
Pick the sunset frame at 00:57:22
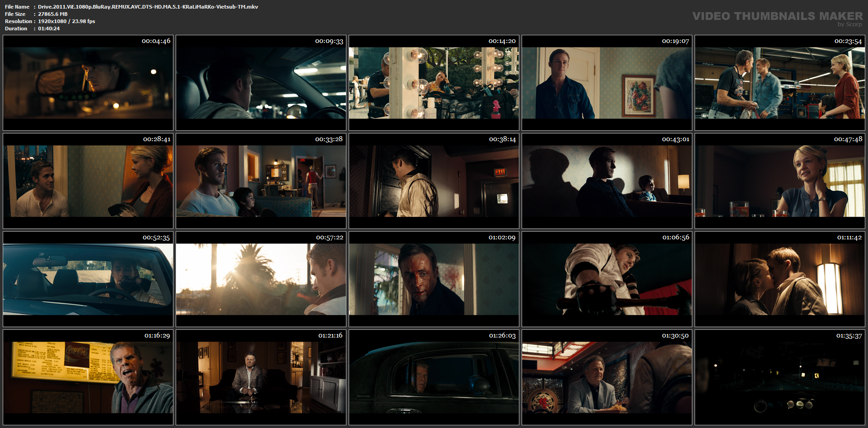(261, 279)
